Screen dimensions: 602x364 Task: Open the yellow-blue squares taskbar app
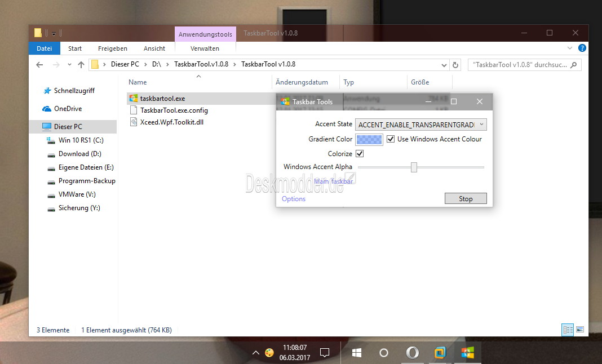pyautogui.click(x=440, y=353)
